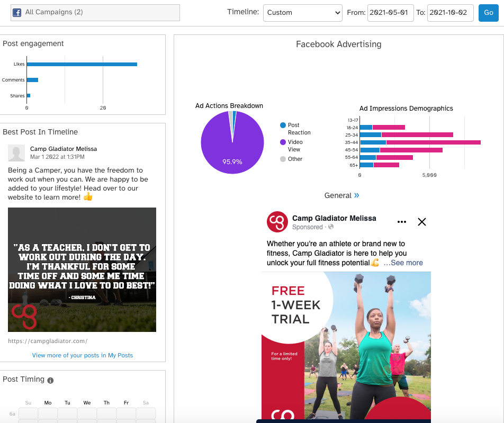Image resolution: width=504 pixels, height=423 pixels.
Task: Expand ad text with See more
Action: [x=403, y=263]
